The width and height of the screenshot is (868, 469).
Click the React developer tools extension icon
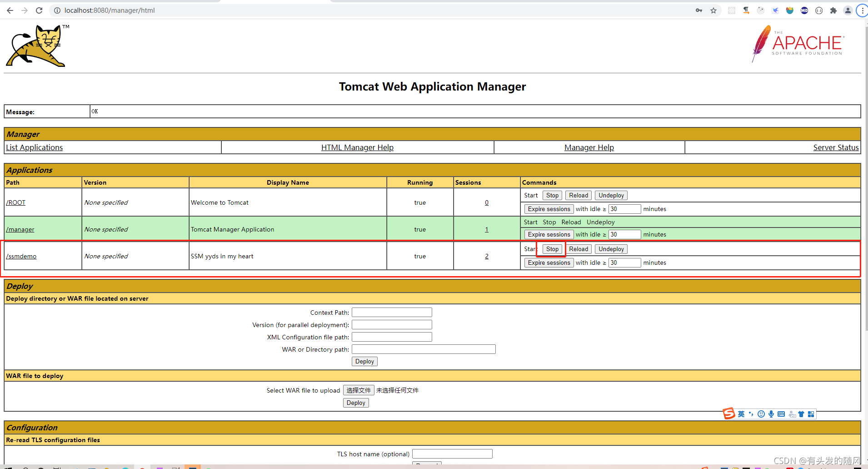click(x=732, y=10)
